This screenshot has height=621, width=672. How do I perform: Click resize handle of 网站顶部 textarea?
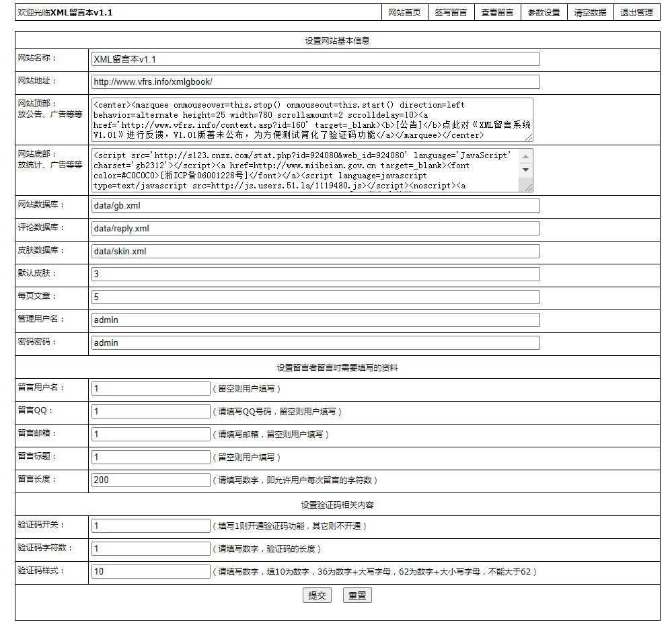[x=529, y=137]
